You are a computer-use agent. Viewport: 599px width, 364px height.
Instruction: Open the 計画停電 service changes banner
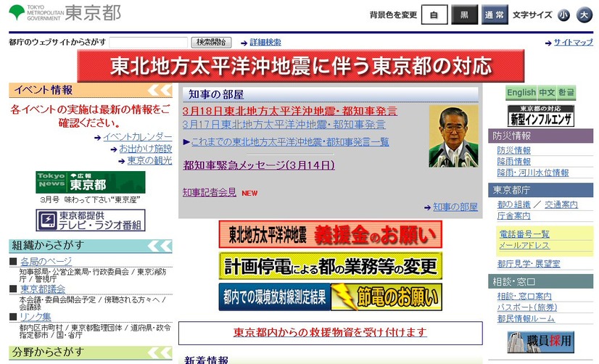coord(331,266)
